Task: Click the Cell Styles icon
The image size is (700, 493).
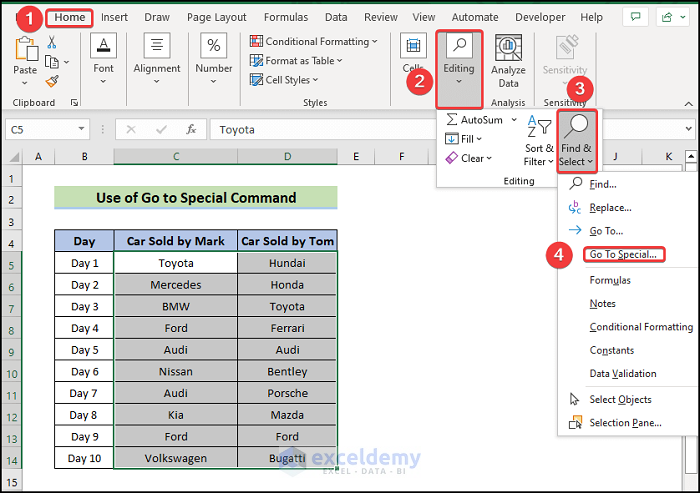Action: (256, 80)
